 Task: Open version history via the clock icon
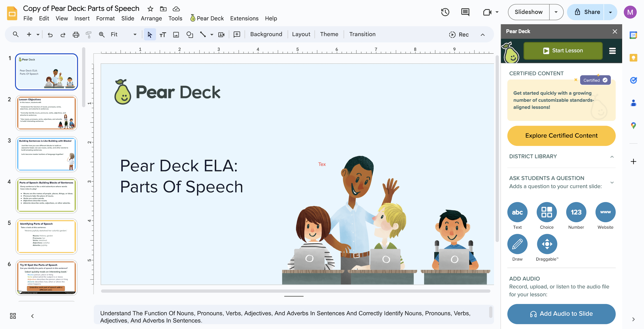click(445, 12)
